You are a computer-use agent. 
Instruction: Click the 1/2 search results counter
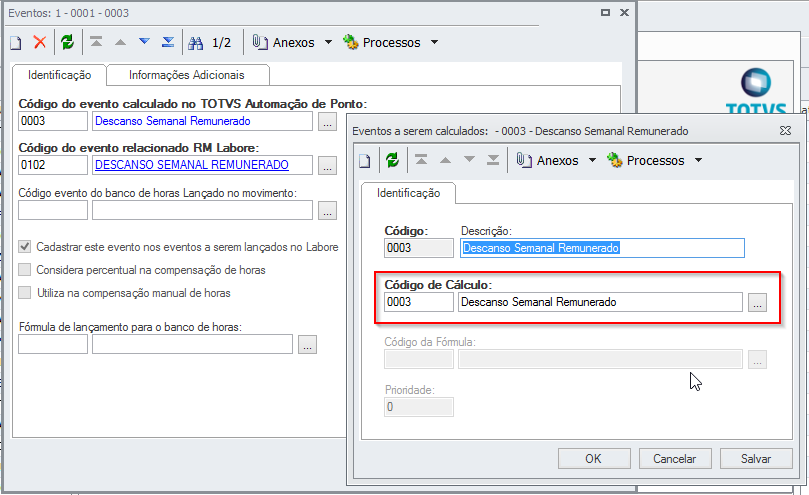click(x=221, y=43)
